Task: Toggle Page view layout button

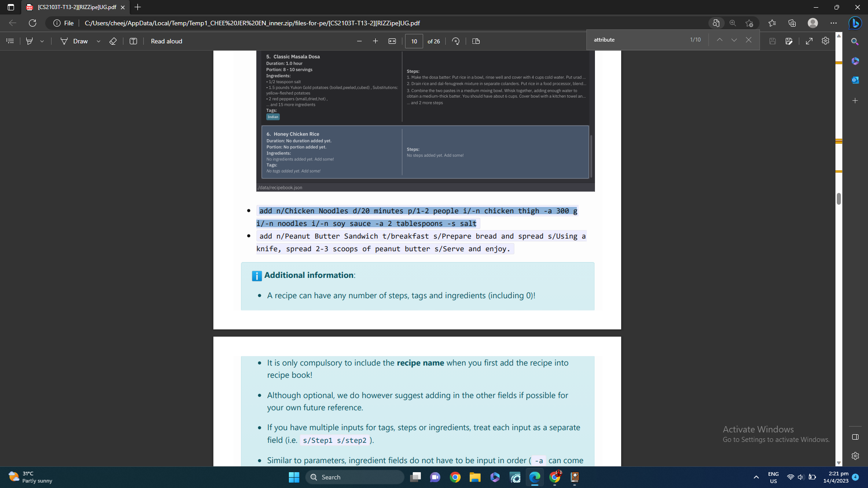Action: (x=476, y=41)
